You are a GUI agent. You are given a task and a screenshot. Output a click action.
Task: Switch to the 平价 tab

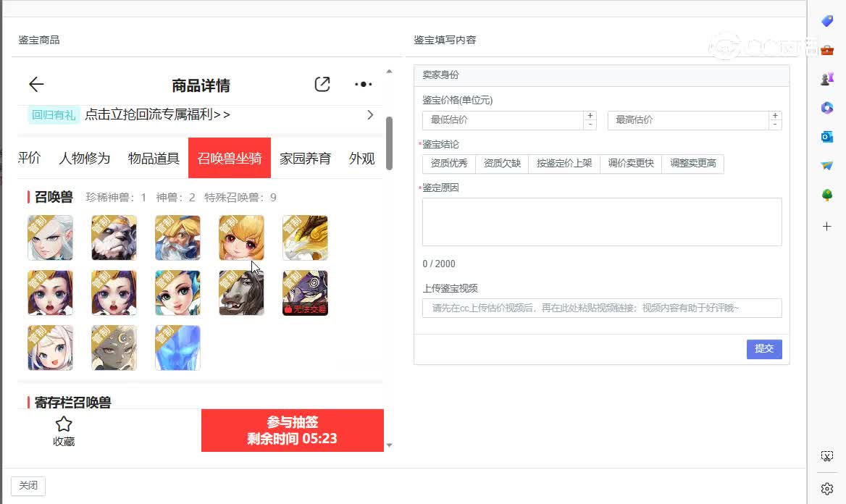tap(28, 158)
